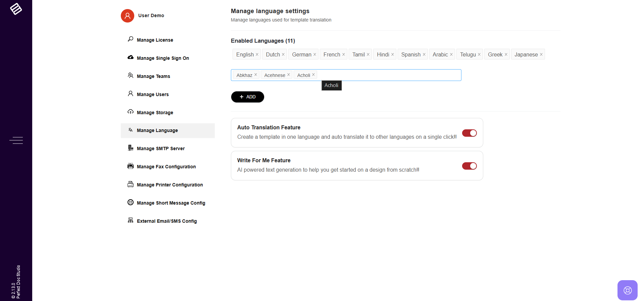Remove the Acholi tag from selection box
Screen dimensions: 644x301
pos(313,75)
